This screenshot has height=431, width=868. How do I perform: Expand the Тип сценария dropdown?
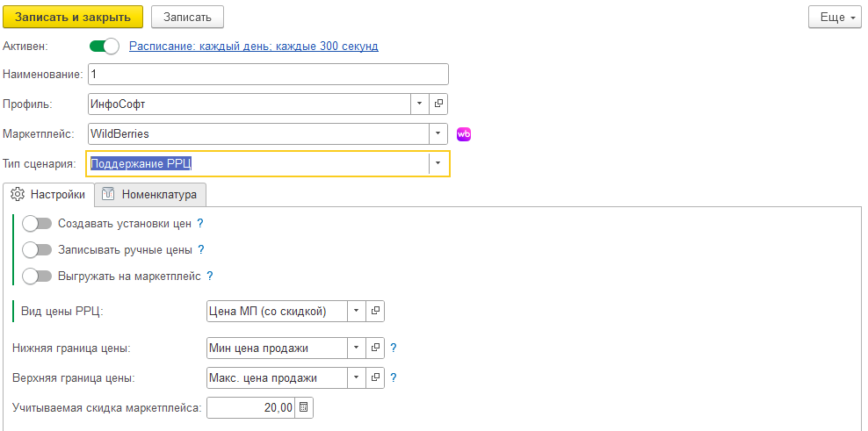pyautogui.click(x=438, y=163)
